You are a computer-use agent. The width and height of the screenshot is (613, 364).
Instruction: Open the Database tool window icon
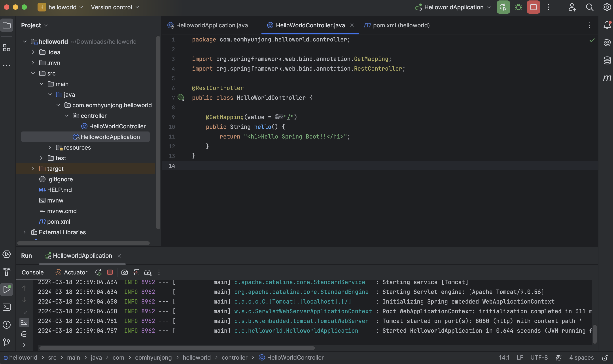(607, 60)
